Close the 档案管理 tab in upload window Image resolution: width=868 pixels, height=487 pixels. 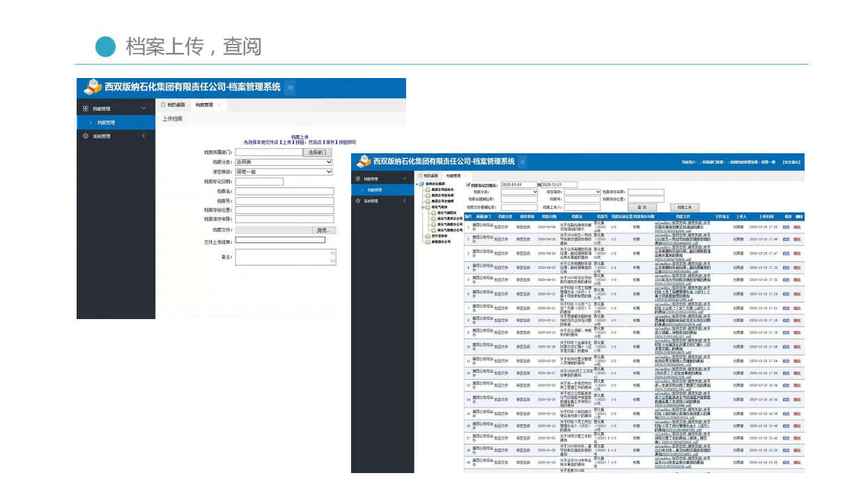[219, 105]
